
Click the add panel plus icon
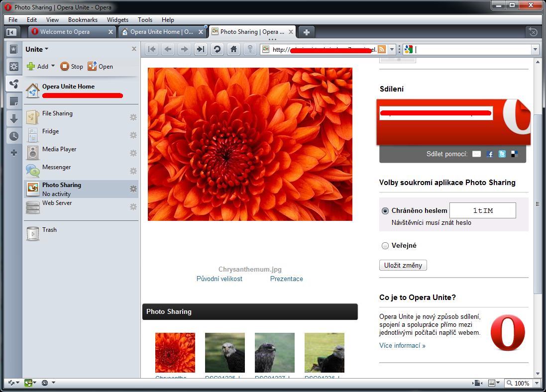tap(13, 153)
